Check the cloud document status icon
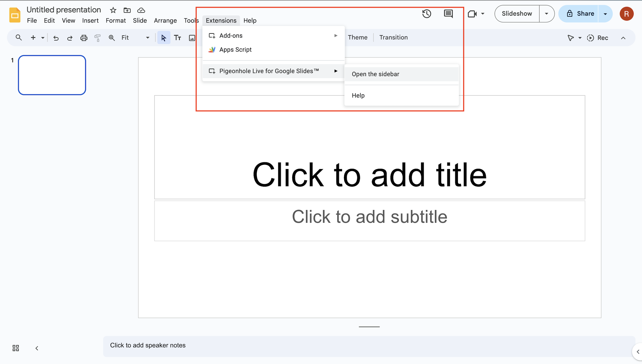The height and width of the screenshot is (364, 642). (x=141, y=10)
